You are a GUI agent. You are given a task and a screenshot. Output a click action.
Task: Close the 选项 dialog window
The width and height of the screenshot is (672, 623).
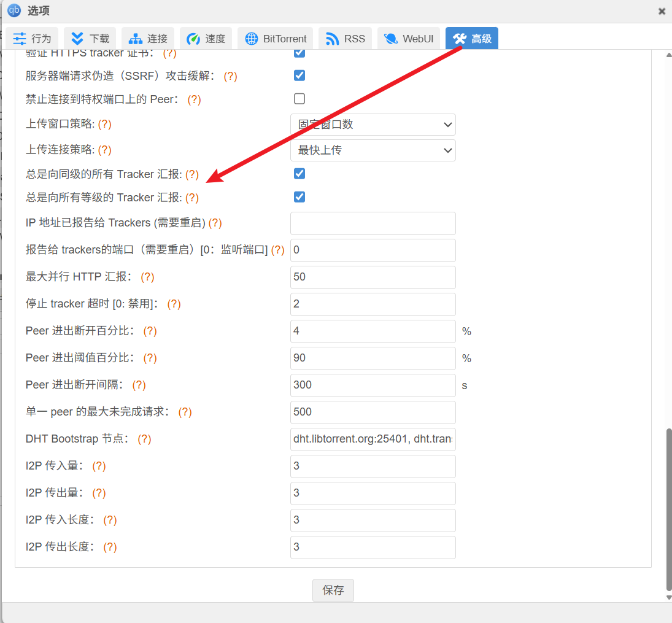[x=662, y=11]
